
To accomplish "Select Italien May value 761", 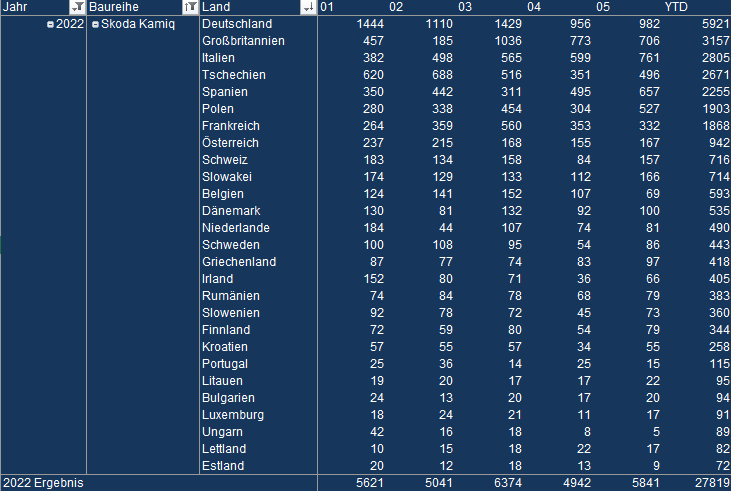I will (649, 58).
